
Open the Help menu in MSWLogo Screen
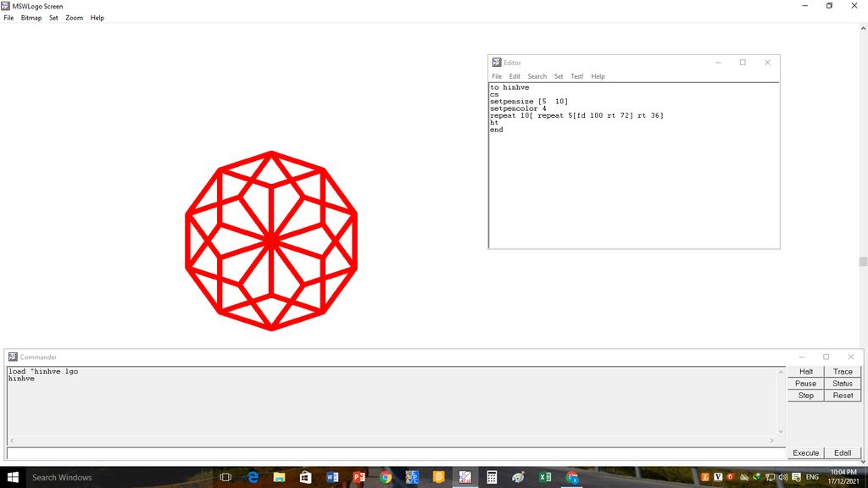[x=97, y=18]
